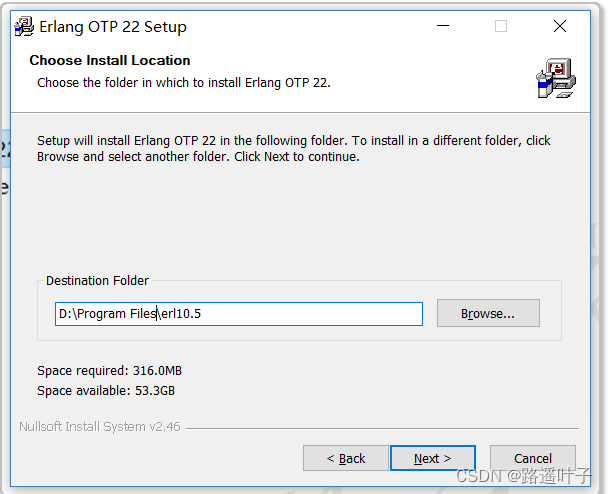
Task: Click the CSDN watermark text
Action: (x=523, y=476)
